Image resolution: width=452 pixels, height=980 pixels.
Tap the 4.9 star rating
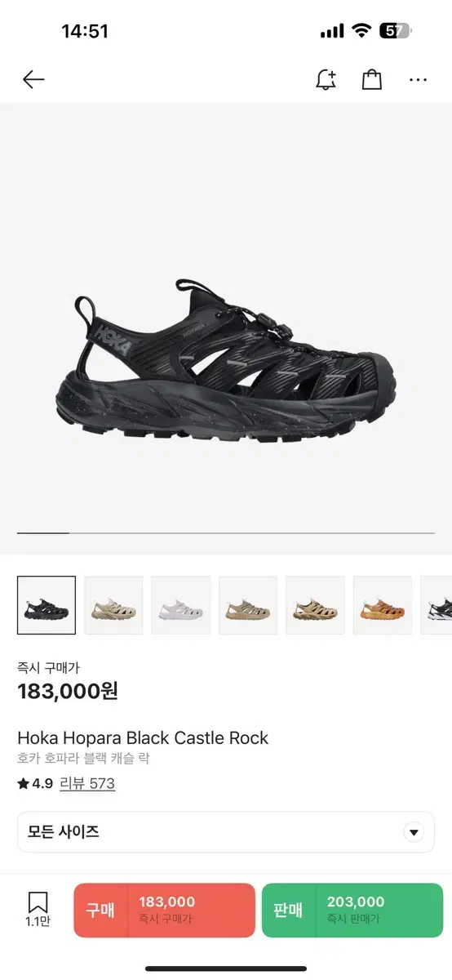point(35,784)
